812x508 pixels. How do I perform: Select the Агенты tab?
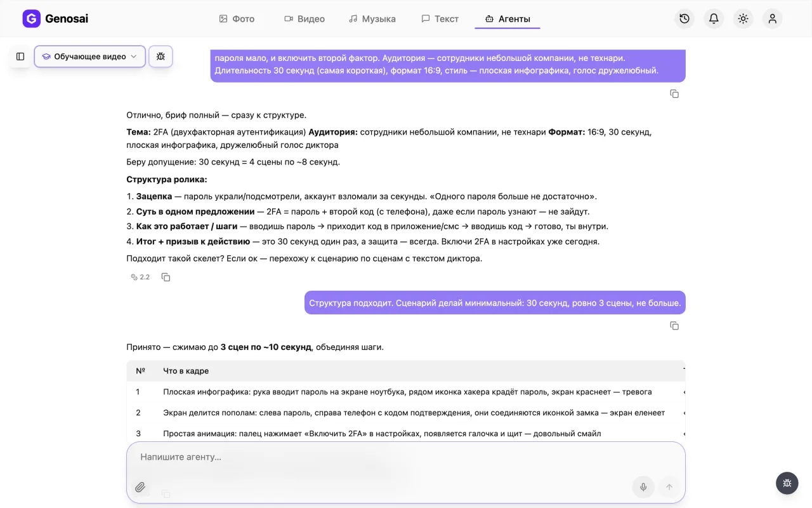click(x=507, y=19)
